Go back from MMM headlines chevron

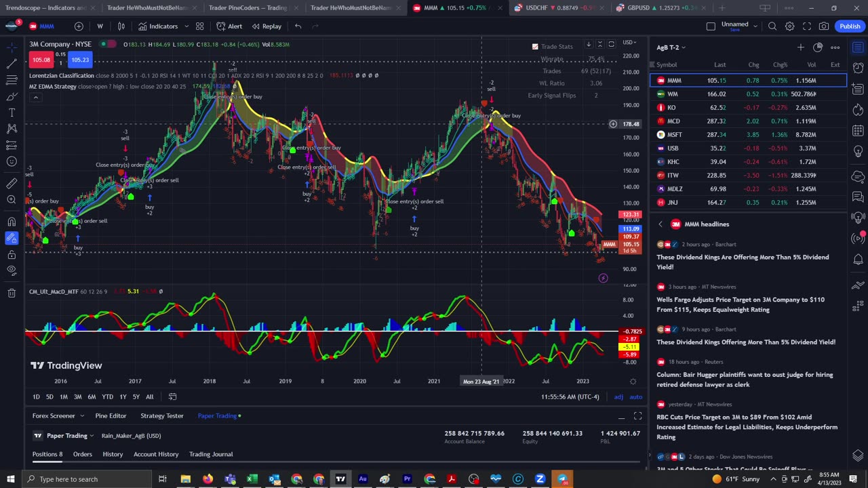[660, 224]
